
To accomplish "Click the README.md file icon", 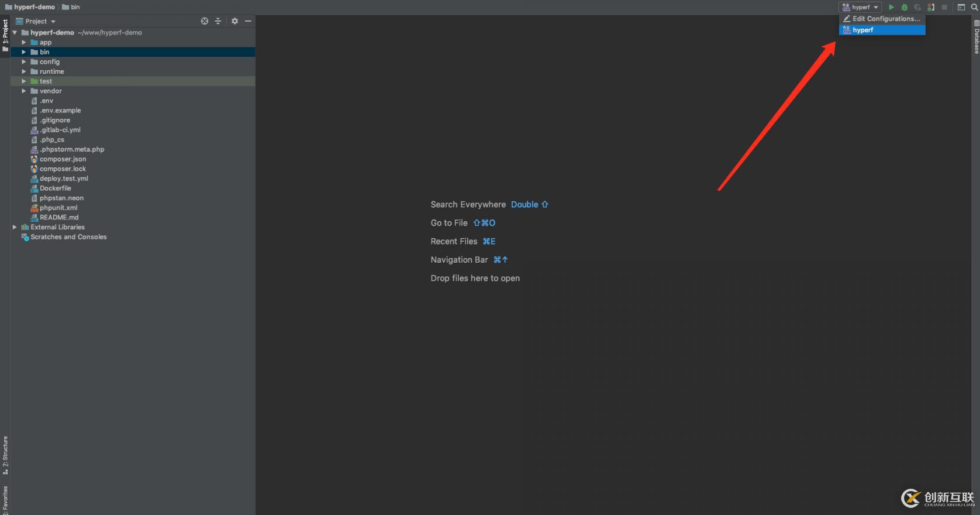I will click(x=34, y=218).
